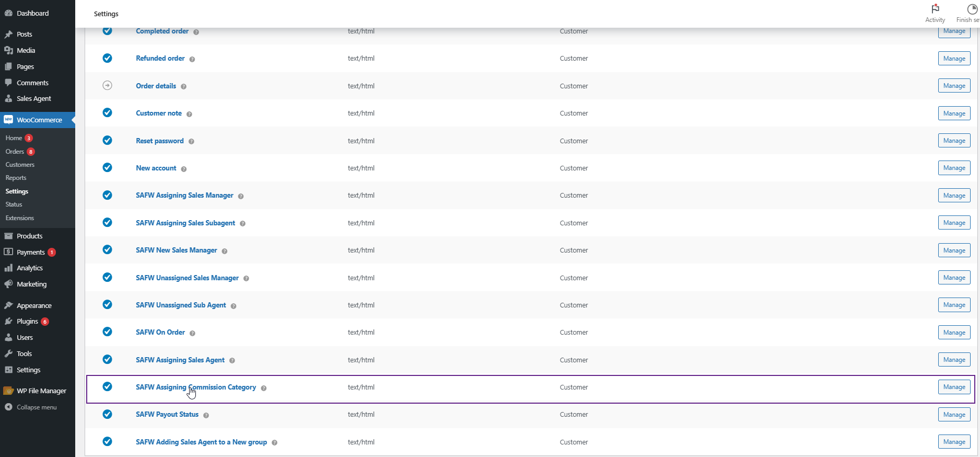Image resolution: width=980 pixels, height=457 pixels.
Task: Click Manage button for New account
Action: click(954, 168)
